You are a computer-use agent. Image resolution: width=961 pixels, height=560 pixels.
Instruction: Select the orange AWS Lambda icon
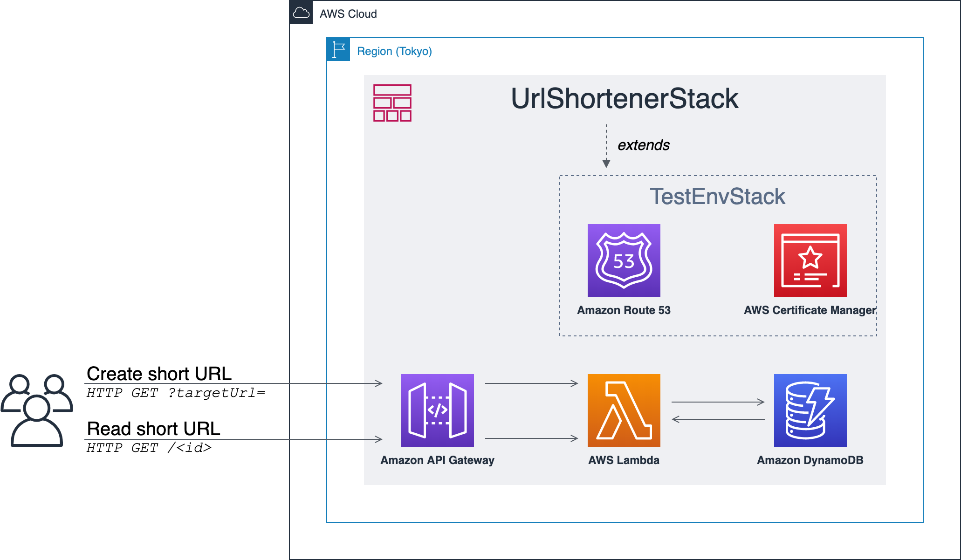(624, 410)
